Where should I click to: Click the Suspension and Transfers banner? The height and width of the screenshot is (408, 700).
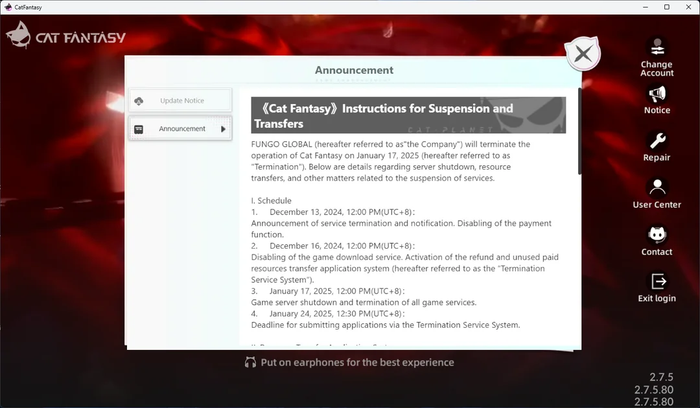click(408, 115)
